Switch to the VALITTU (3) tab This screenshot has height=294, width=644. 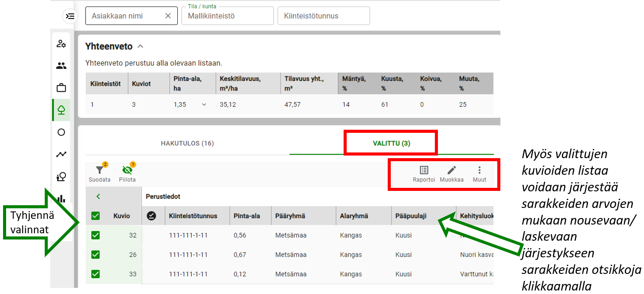click(x=392, y=143)
